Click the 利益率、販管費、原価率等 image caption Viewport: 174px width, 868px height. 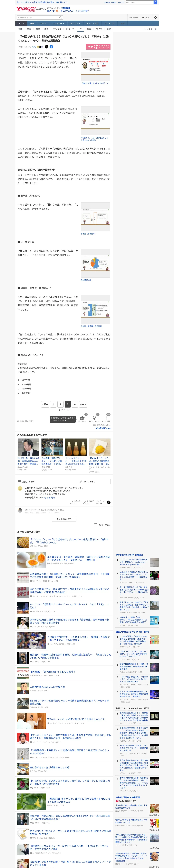91,326
